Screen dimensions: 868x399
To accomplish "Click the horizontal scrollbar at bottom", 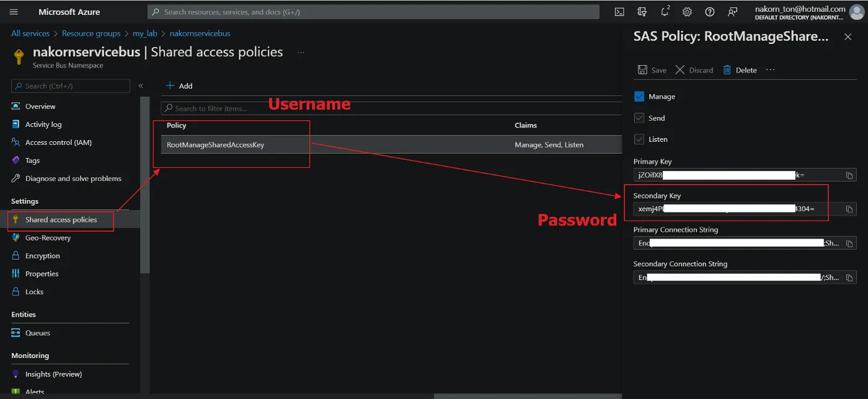I will pos(526,396).
